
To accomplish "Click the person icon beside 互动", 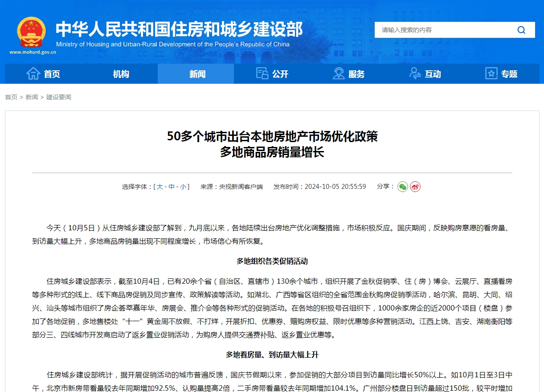I will (414, 73).
